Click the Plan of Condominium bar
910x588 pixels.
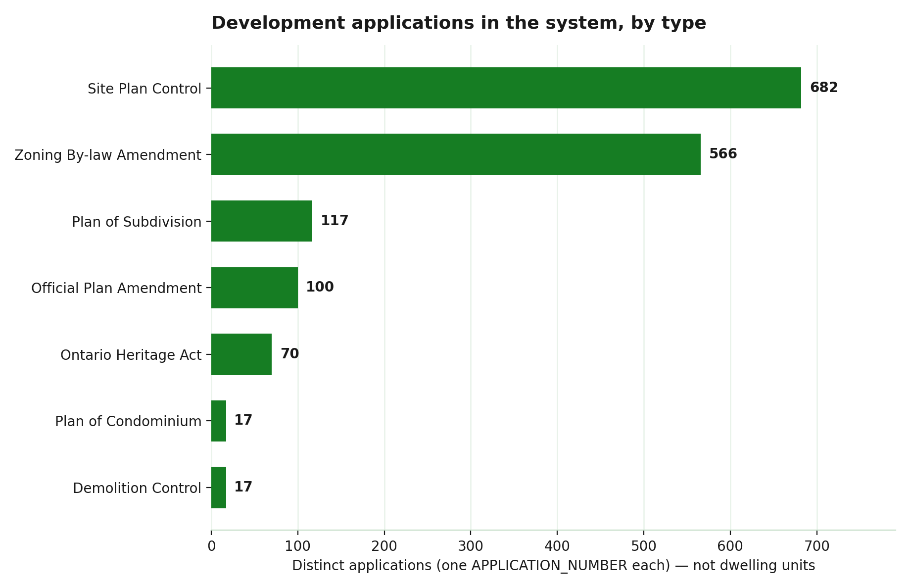point(219,421)
